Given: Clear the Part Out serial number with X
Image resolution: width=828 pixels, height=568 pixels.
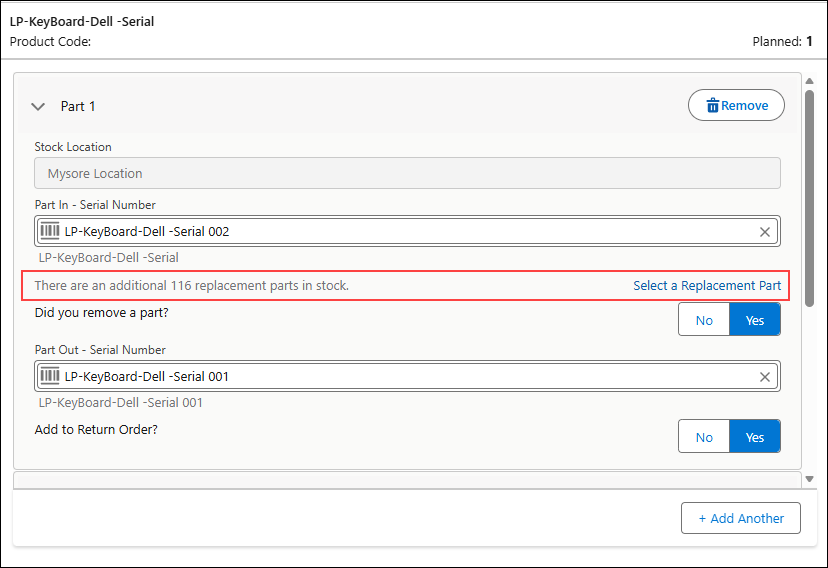Looking at the screenshot, I should [765, 377].
